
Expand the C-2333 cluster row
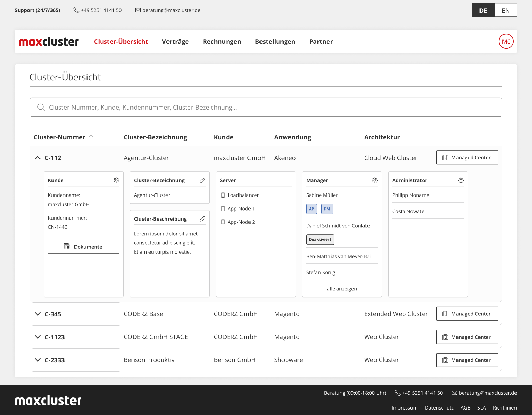[38, 360]
